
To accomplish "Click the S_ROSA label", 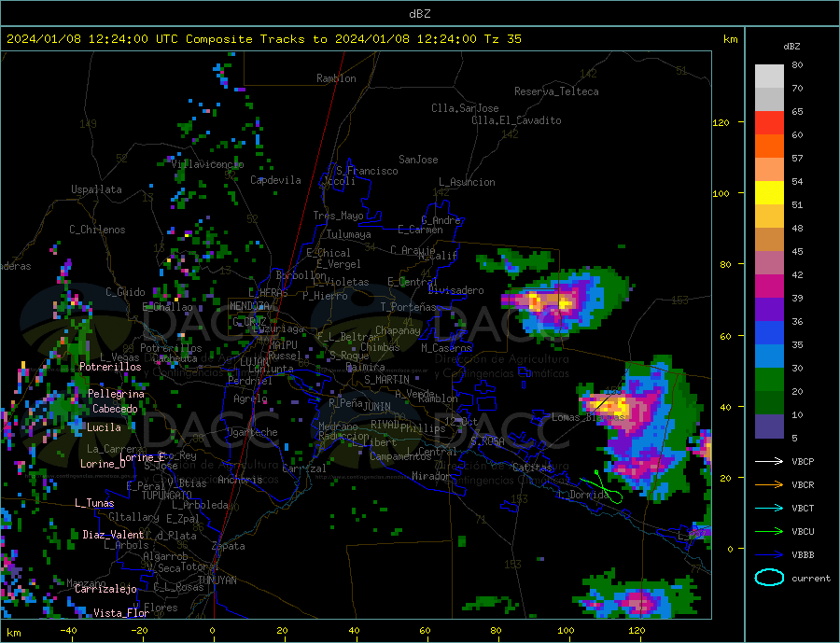I will 487,441.
